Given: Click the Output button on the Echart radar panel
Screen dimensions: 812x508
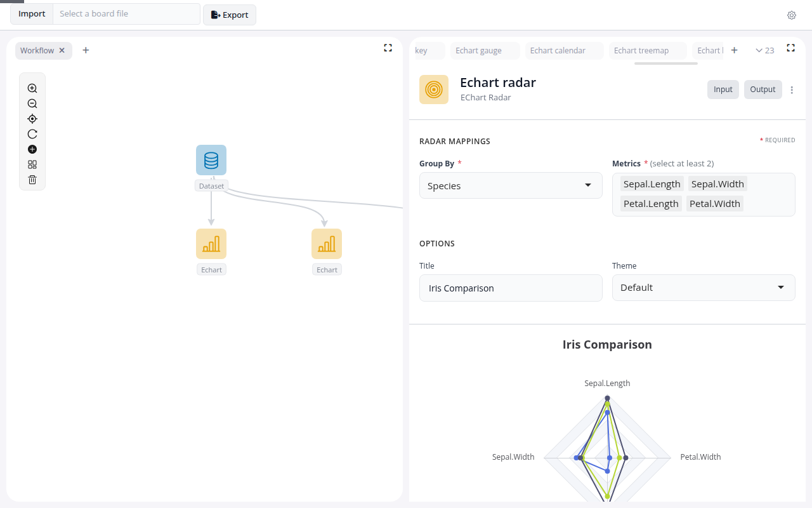Looking at the screenshot, I should coord(763,90).
